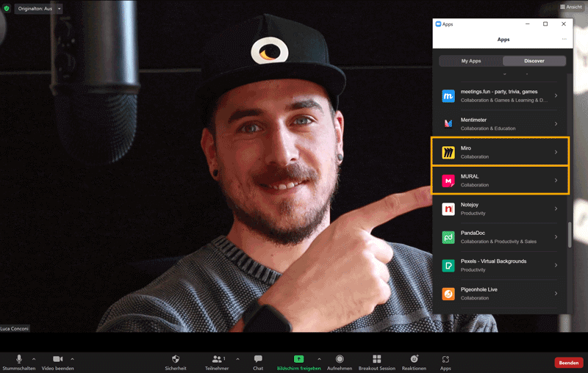This screenshot has width=588, height=373.
Task: Select the Notejoy app title
Action: 470,205
